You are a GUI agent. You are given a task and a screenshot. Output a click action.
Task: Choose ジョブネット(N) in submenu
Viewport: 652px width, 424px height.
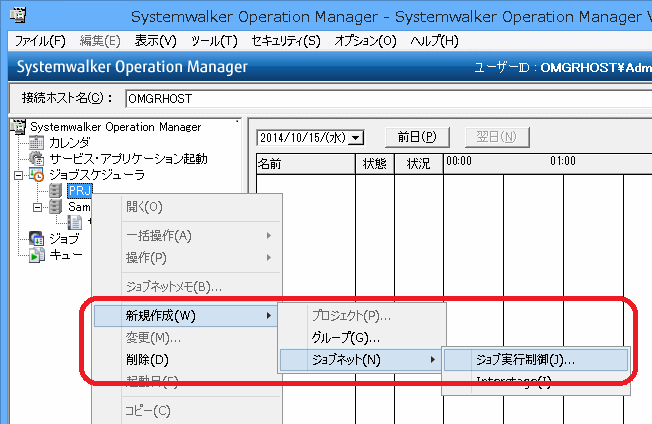click(x=360, y=360)
